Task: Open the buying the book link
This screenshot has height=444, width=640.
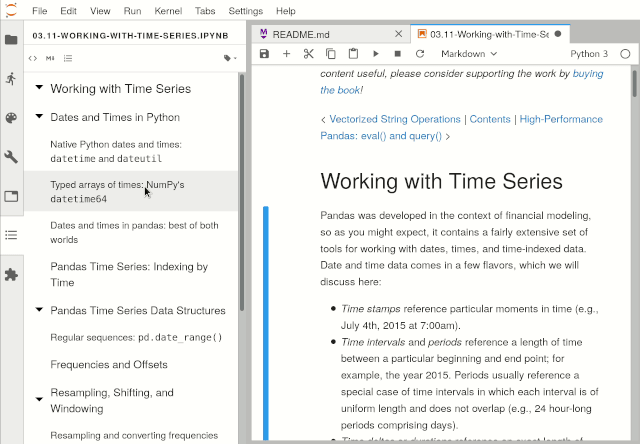Action: tap(462, 82)
